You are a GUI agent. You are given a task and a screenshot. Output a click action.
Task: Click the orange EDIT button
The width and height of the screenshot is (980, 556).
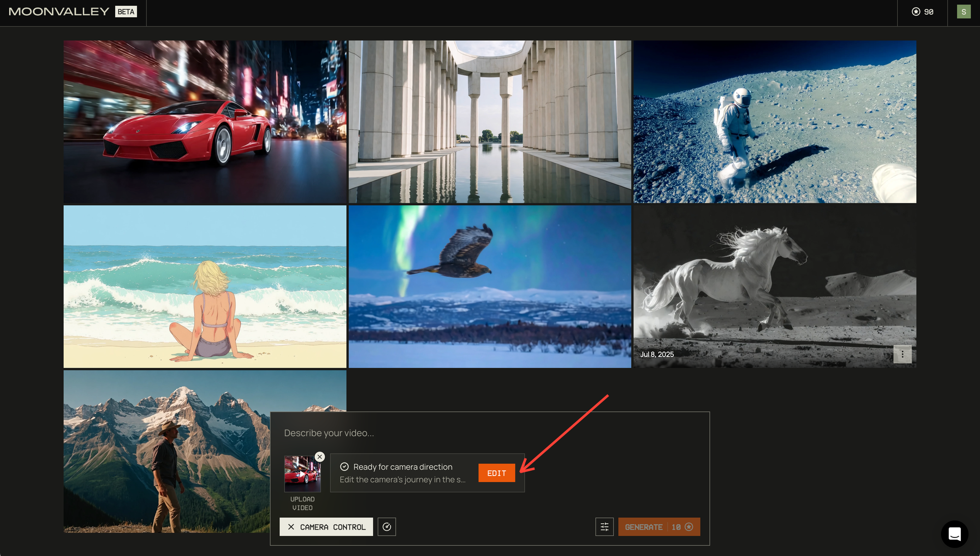pos(496,473)
